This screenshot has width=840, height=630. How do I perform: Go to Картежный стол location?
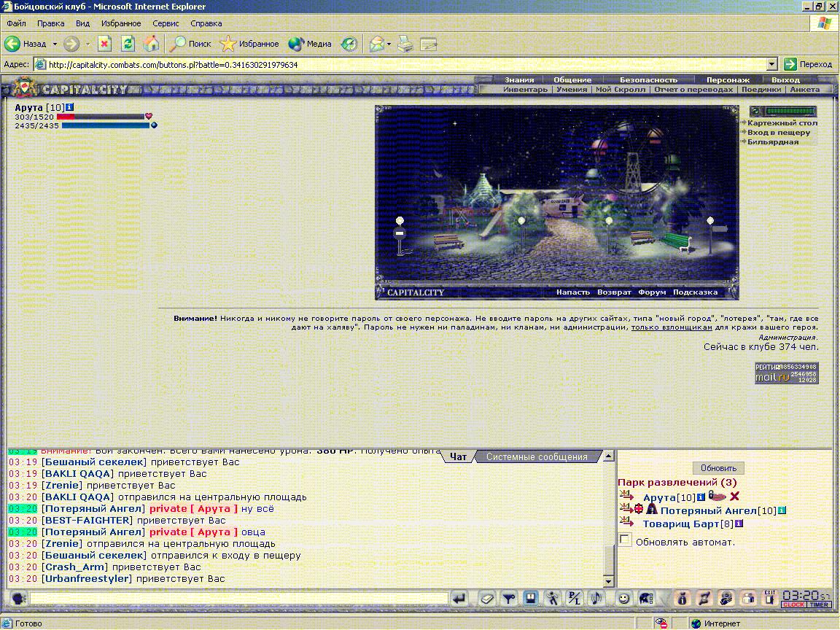click(782, 122)
